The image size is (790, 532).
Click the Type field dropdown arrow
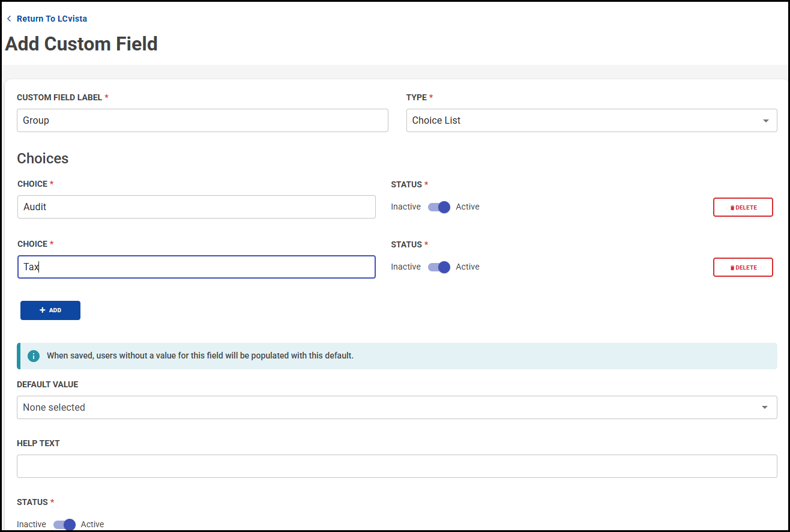(765, 121)
